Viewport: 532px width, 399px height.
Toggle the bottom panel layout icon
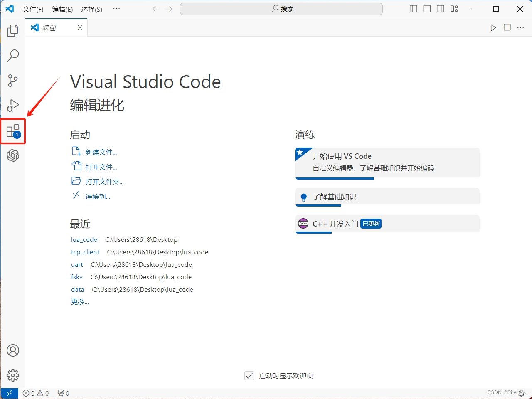coord(427,9)
